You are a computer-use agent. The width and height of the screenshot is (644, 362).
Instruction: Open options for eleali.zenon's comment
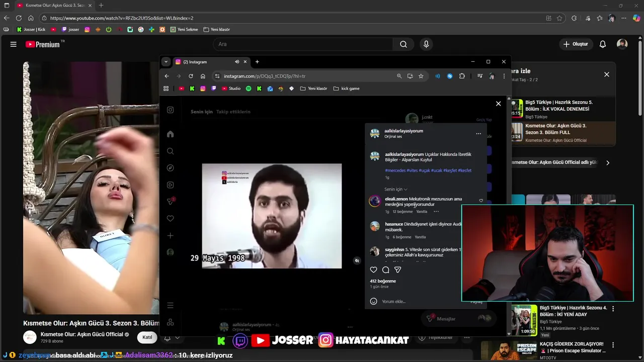[x=436, y=212]
